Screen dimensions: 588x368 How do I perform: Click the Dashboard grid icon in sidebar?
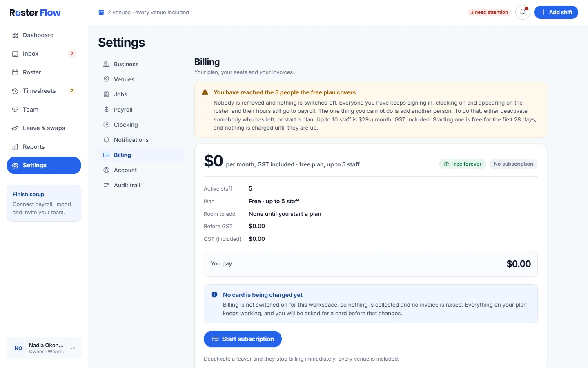[15, 35]
